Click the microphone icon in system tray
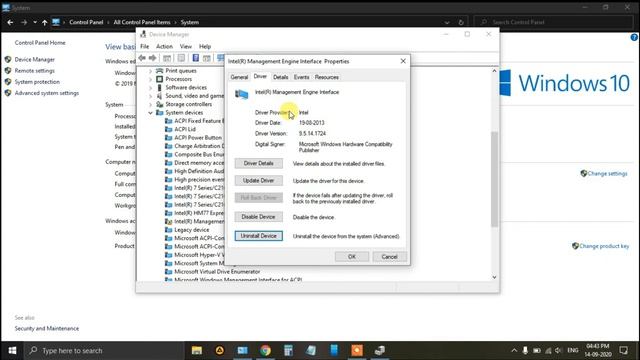640x360 pixels. [525, 350]
